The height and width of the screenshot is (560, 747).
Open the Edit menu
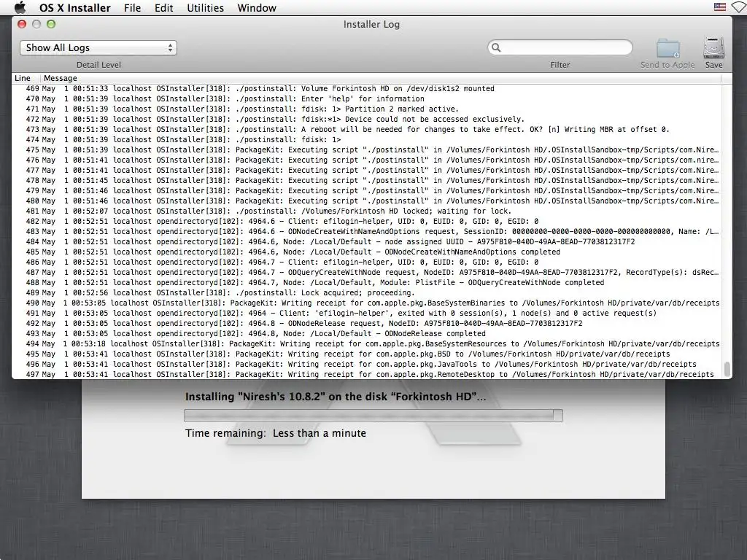coord(164,8)
